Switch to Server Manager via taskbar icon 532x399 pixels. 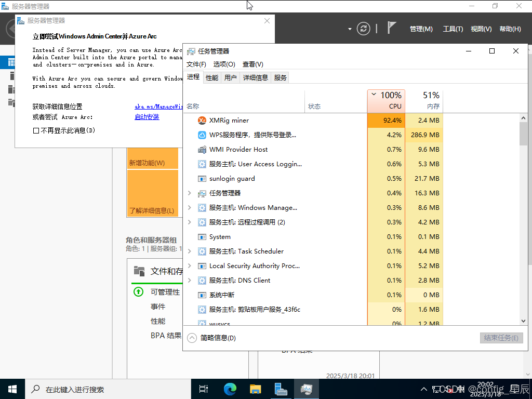281,389
